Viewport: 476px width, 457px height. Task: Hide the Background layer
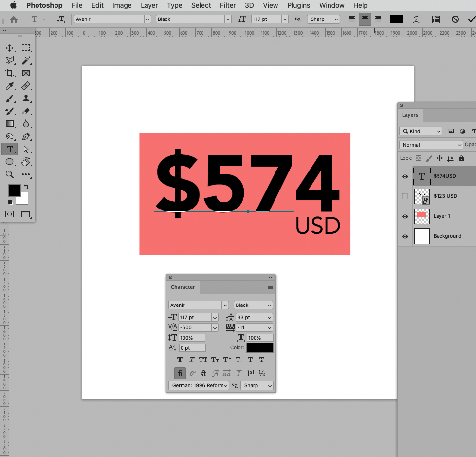[x=405, y=236]
